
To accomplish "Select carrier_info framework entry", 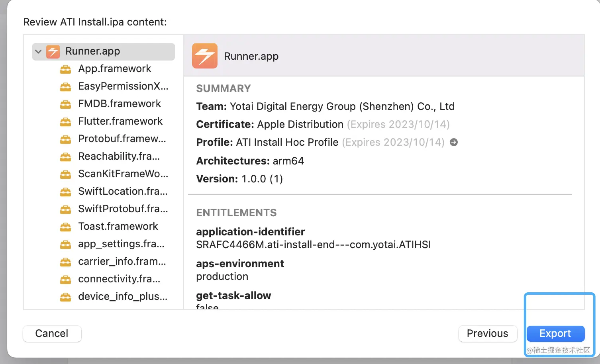I will (x=122, y=262).
